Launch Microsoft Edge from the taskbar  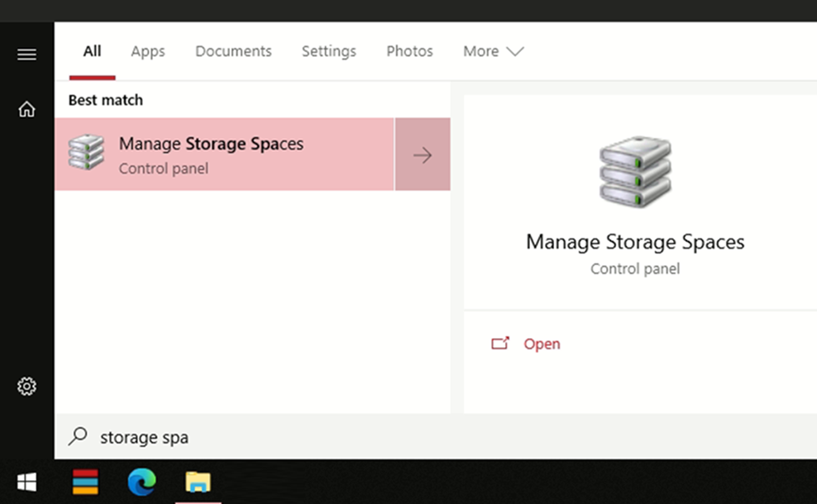click(x=141, y=482)
